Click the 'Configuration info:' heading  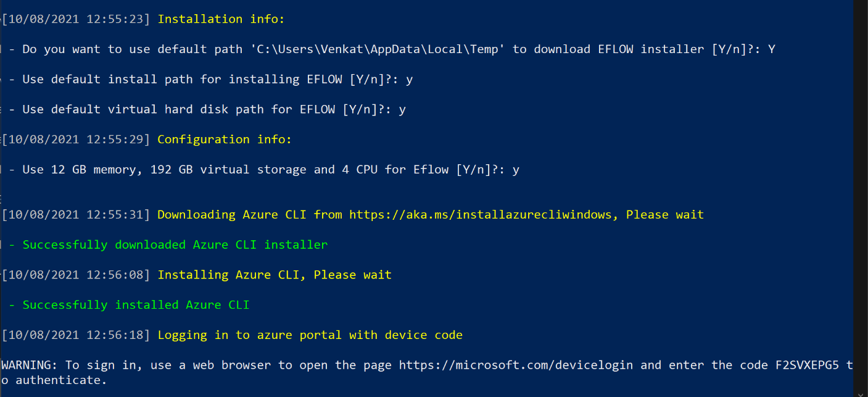(225, 140)
